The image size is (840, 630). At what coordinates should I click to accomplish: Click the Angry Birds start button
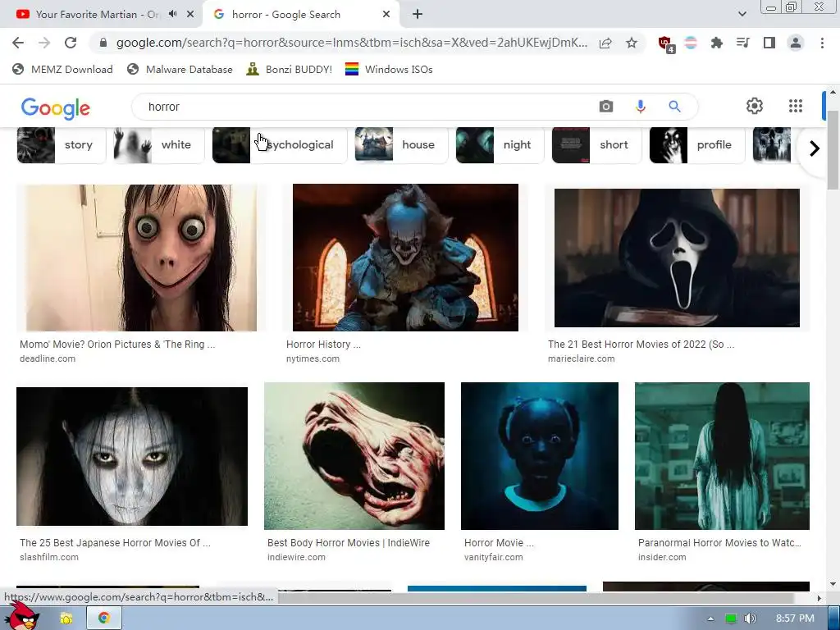[21, 616]
